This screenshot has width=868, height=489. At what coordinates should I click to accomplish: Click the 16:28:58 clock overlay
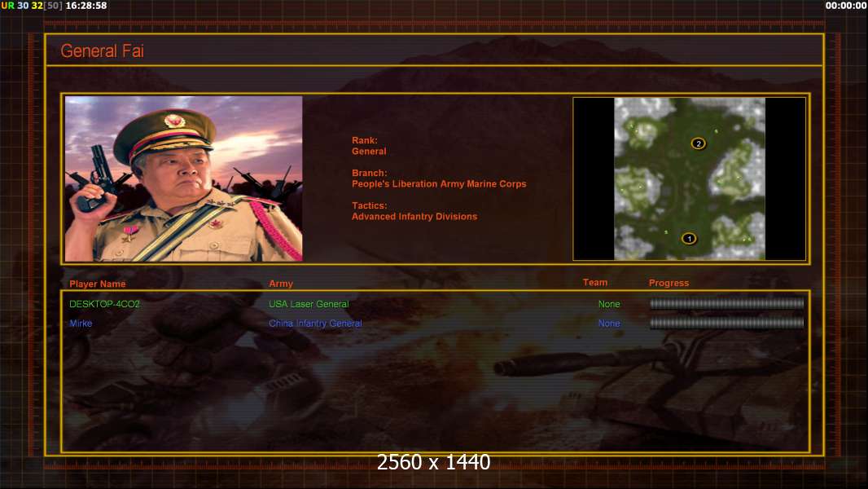click(86, 6)
